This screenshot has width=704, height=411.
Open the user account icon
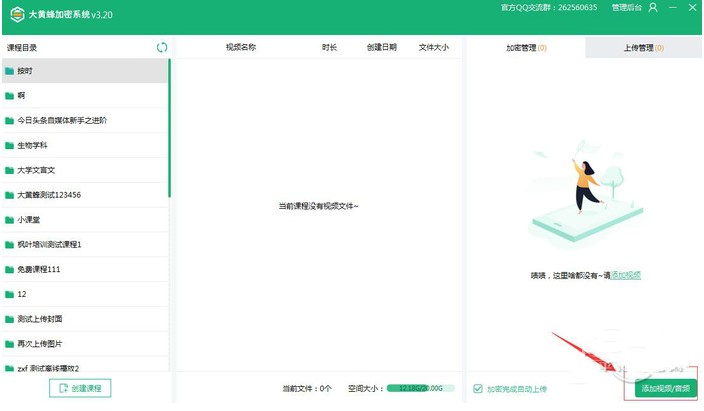pos(653,7)
